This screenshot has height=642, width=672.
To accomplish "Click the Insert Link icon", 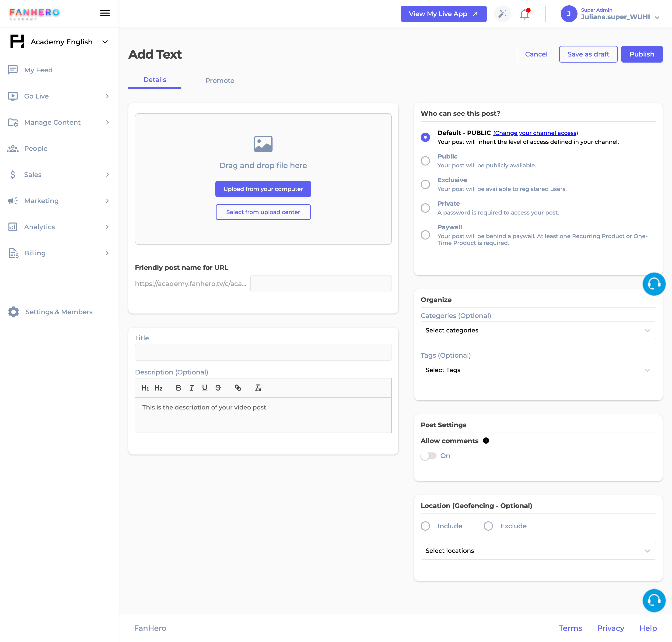I will tap(238, 387).
